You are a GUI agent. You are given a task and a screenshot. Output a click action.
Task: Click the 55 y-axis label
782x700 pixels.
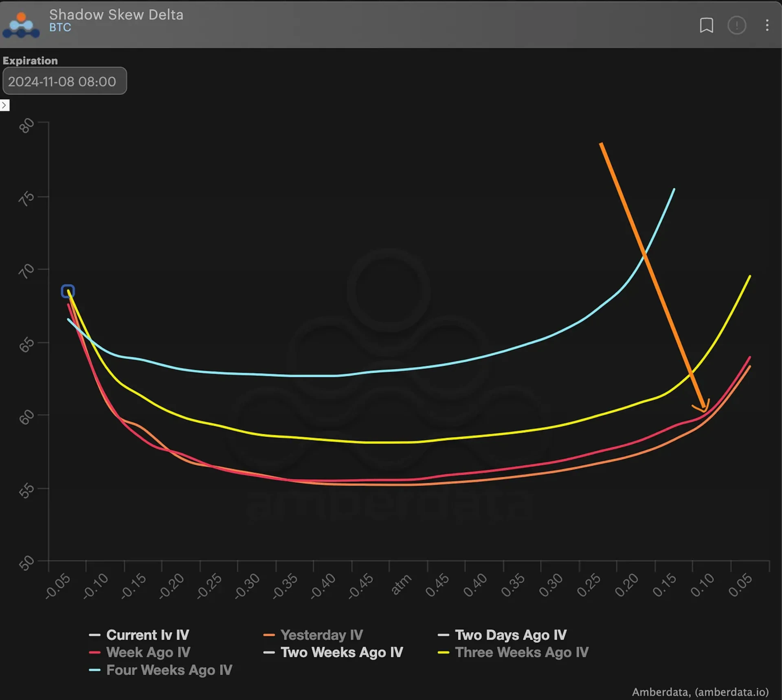27,491
